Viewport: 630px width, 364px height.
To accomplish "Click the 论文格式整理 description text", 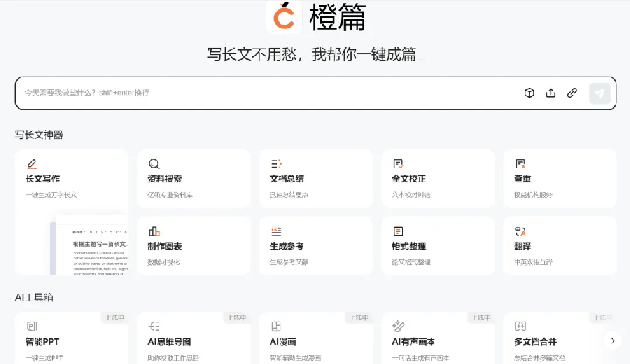I will pyautogui.click(x=411, y=262).
